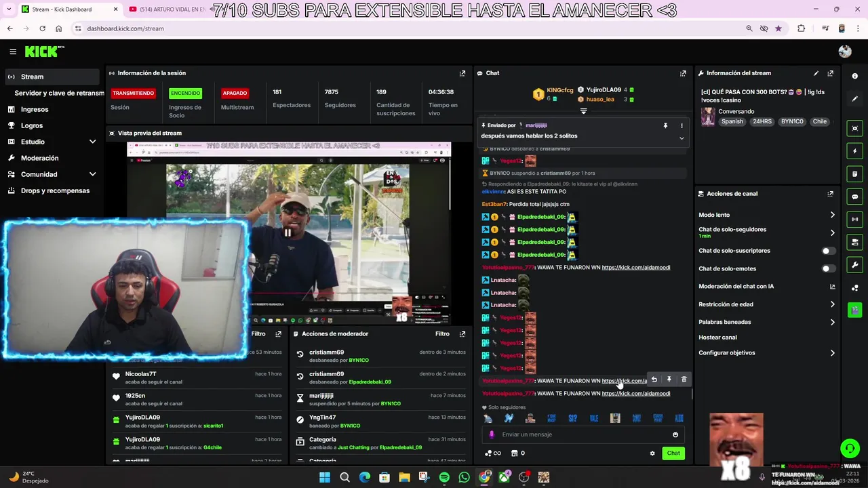Click the broadcast signal icon in right rail
This screenshot has width=868, height=488.
(855, 219)
